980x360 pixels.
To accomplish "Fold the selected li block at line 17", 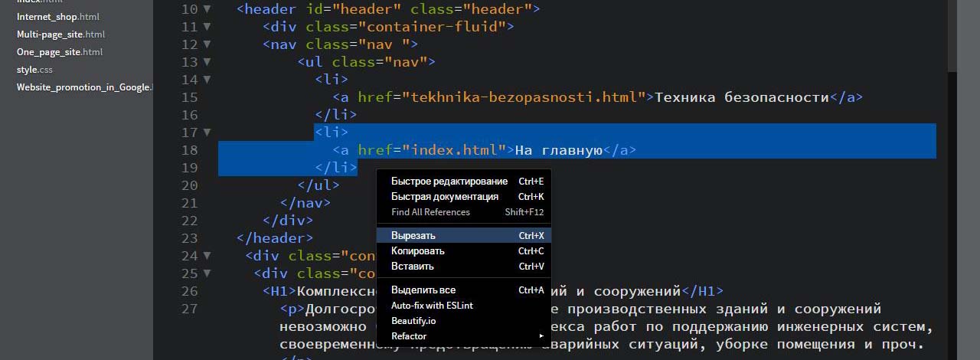I will [x=207, y=133].
